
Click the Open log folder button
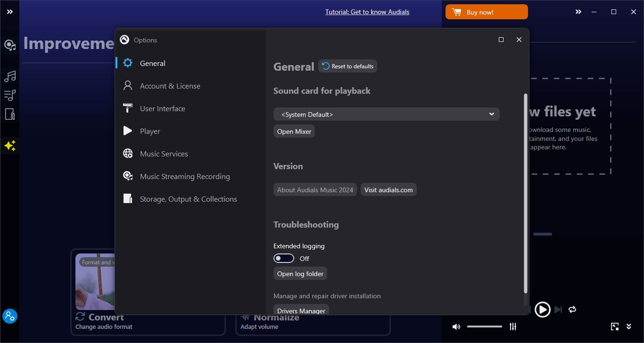pyautogui.click(x=300, y=274)
